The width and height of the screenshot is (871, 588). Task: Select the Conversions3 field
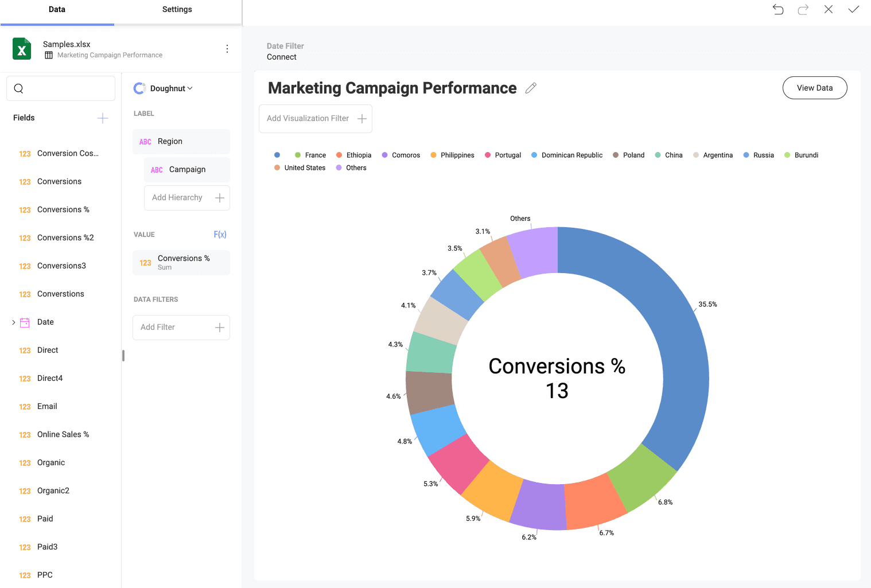[61, 266]
